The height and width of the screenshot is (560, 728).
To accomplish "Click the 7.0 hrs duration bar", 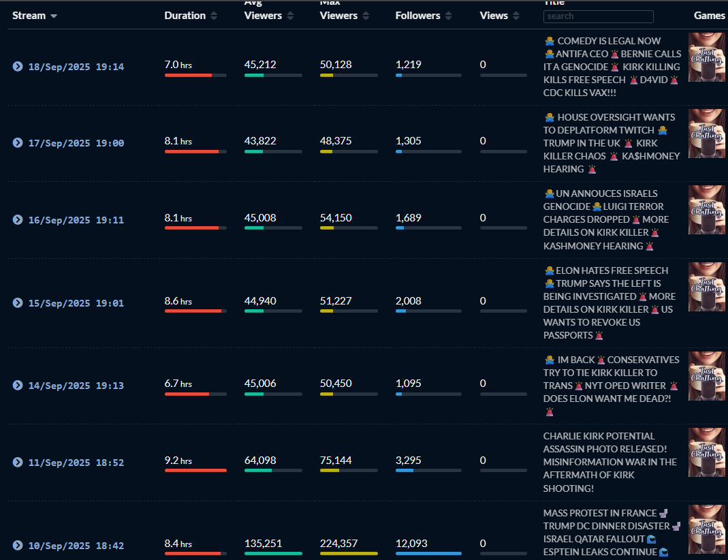I will coord(195,75).
